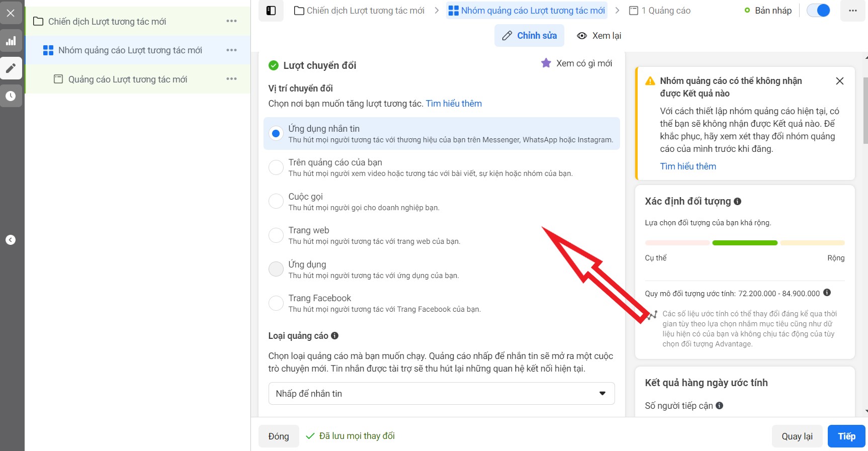
Task: Click the yellow warning triangle icon
Action: tap(650, 81)
